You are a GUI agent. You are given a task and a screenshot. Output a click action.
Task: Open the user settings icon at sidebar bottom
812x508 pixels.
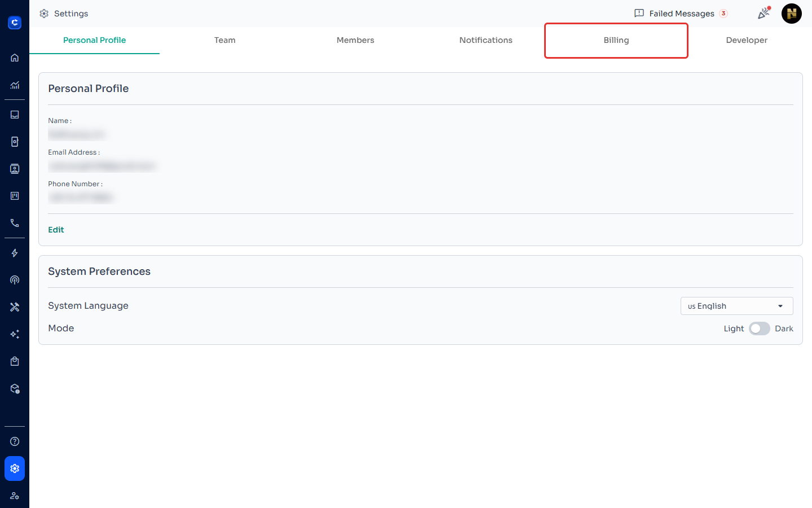15,496
